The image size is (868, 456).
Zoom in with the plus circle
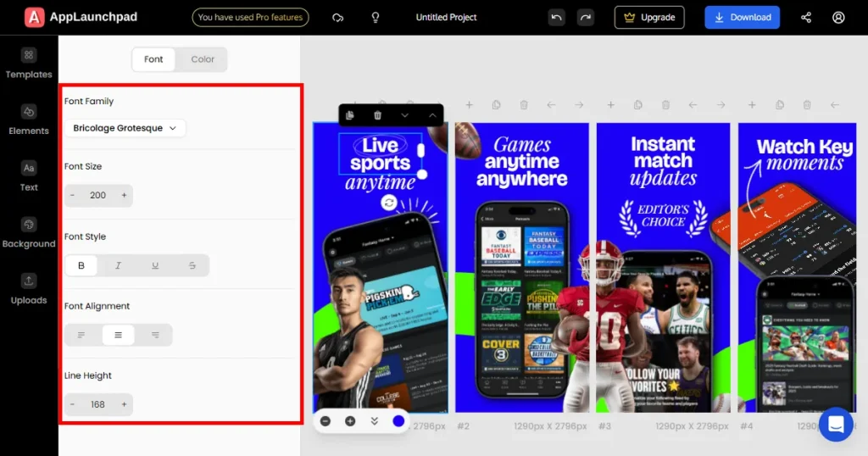(350, 421)
